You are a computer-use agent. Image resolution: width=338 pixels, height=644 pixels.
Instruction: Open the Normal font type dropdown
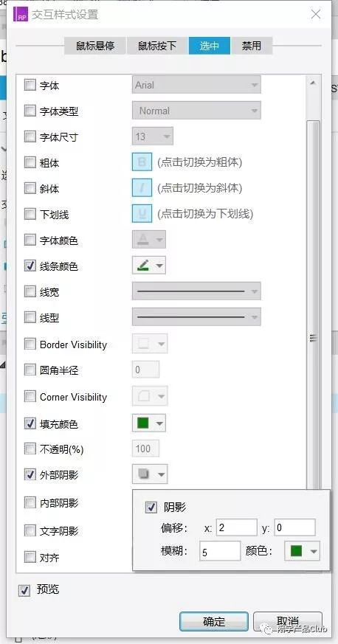pos(196,111)
